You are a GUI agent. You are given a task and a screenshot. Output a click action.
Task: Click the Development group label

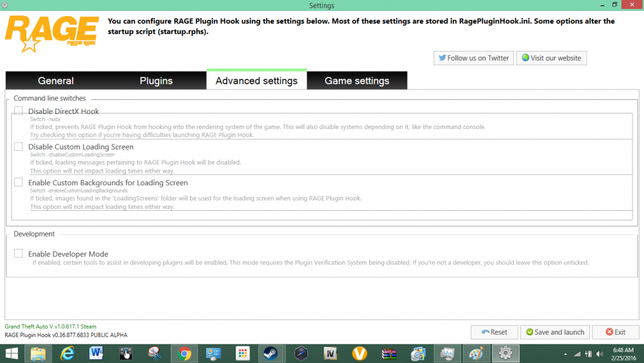click(34, 234)
